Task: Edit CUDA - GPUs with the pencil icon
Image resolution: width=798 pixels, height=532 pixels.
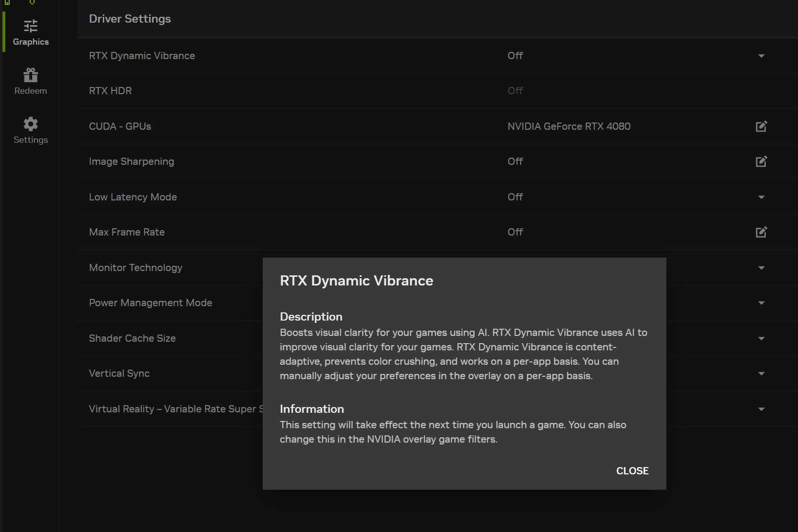Action: 761,126
